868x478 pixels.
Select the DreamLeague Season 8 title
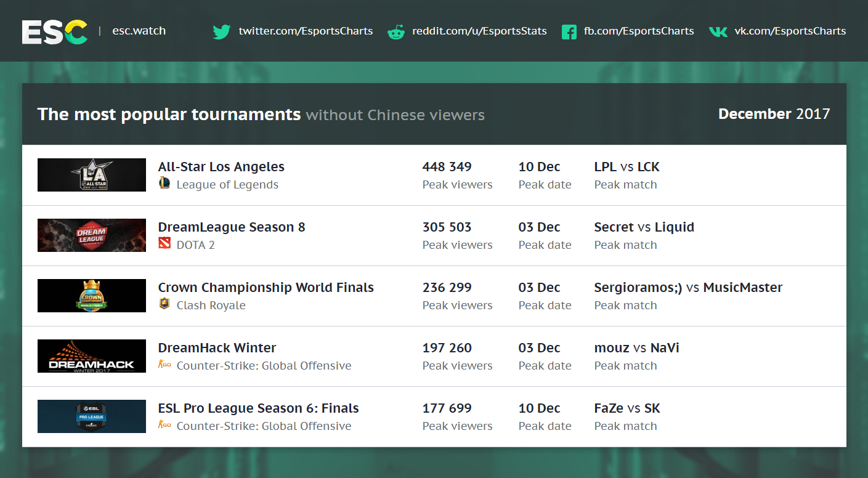pos(232,227)
